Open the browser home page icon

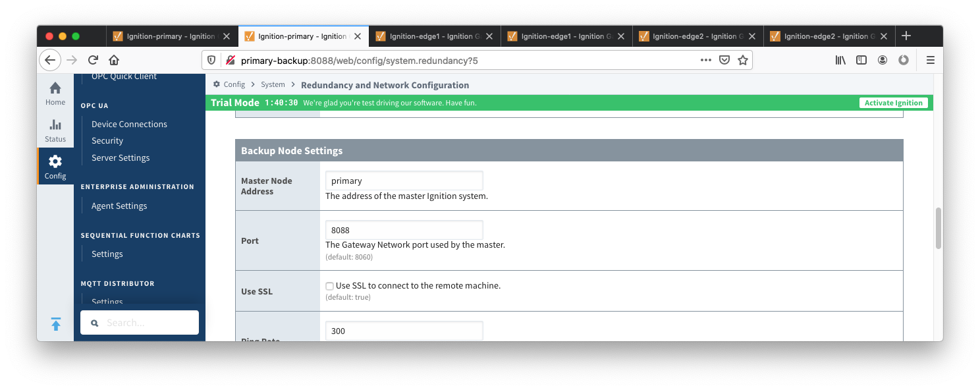click(x=114, y=60)
